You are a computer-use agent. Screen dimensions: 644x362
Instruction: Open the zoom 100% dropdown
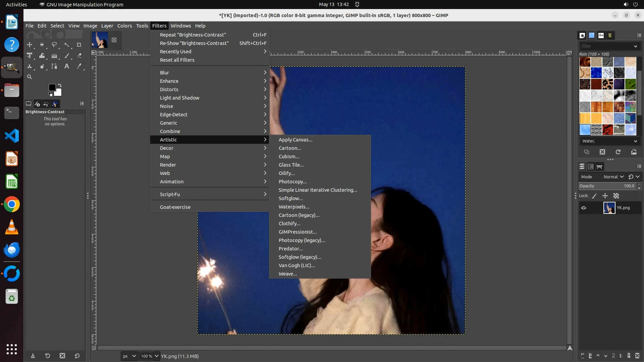(x=157, y=356)
